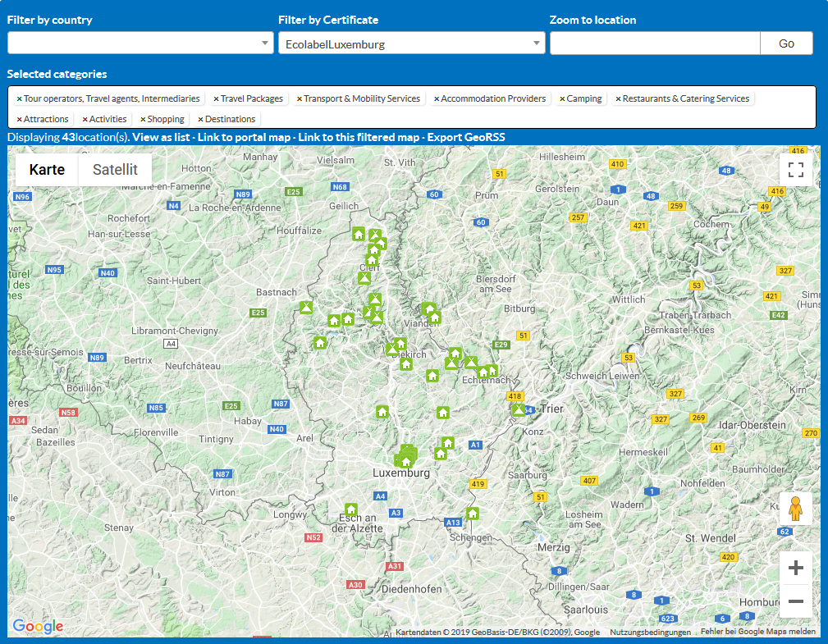Click the selected categories tag box
Viewport: 828px width, 644px height.
click(411, 107)
